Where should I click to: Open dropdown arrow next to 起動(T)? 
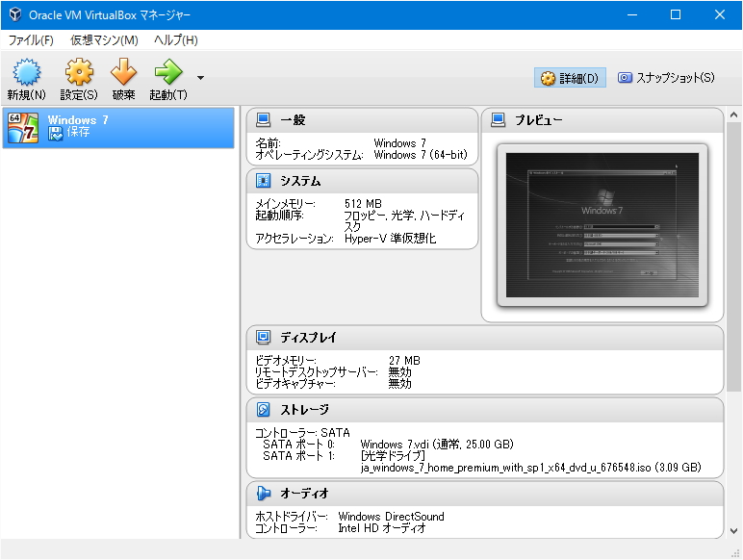coord(201,78)
